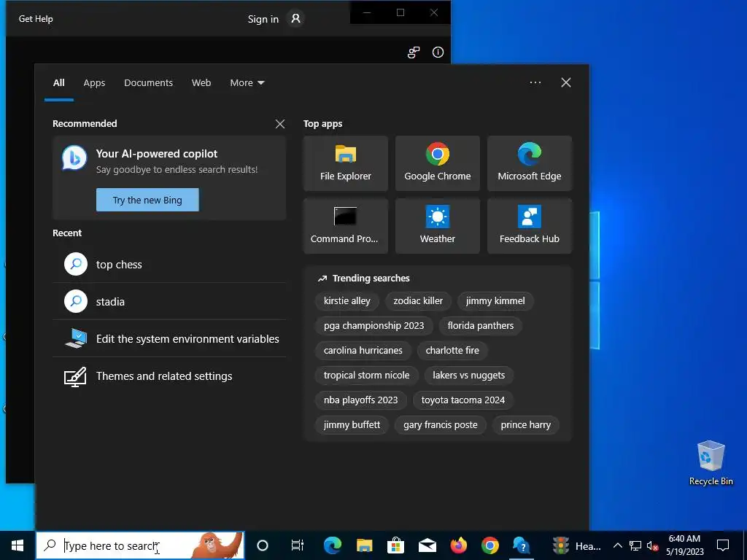
Task: Search trending 'carolina hurricanes'
Action: coord(363,351)
